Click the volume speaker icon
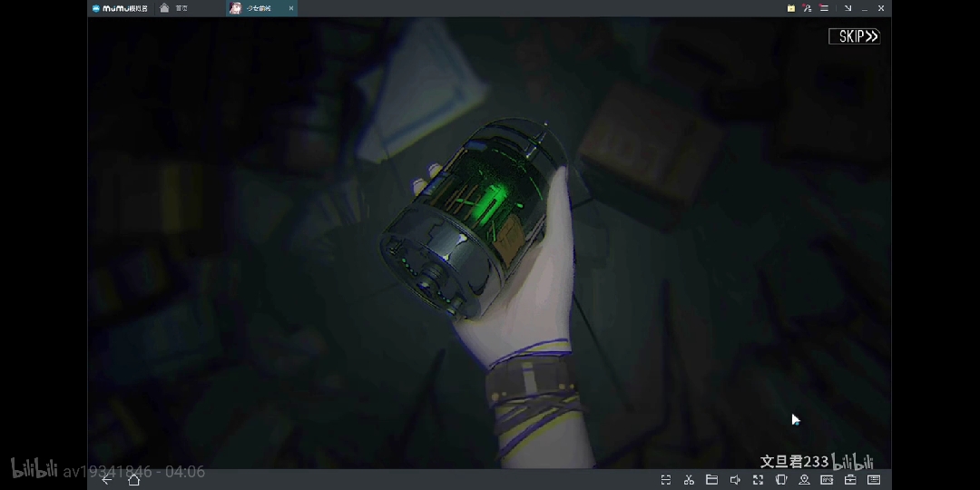 (x=735, y=479)
